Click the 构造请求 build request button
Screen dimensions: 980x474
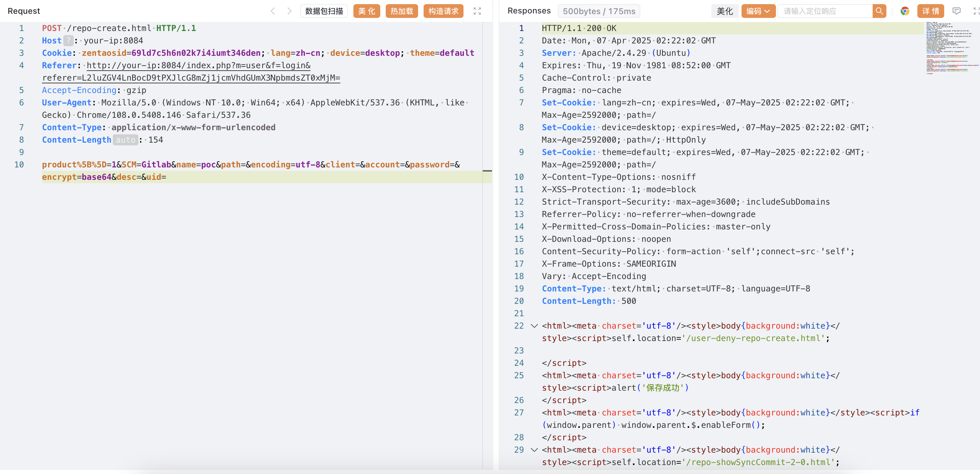coord(443,11)
